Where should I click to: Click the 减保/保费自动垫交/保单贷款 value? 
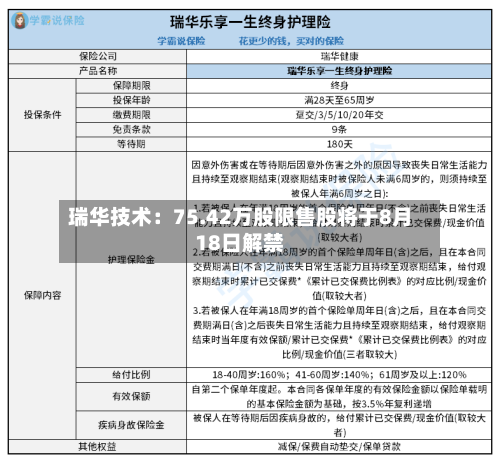(x=339, y=447)
